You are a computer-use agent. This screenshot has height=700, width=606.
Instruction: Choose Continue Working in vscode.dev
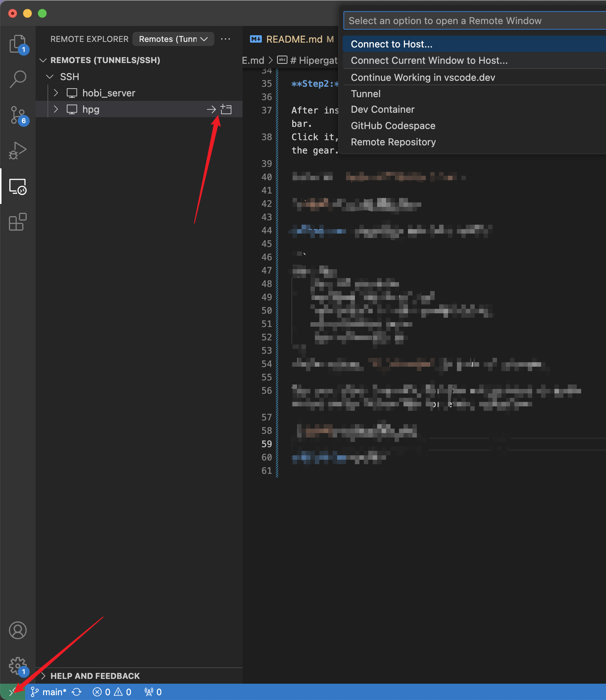click(x=474, y=77)
